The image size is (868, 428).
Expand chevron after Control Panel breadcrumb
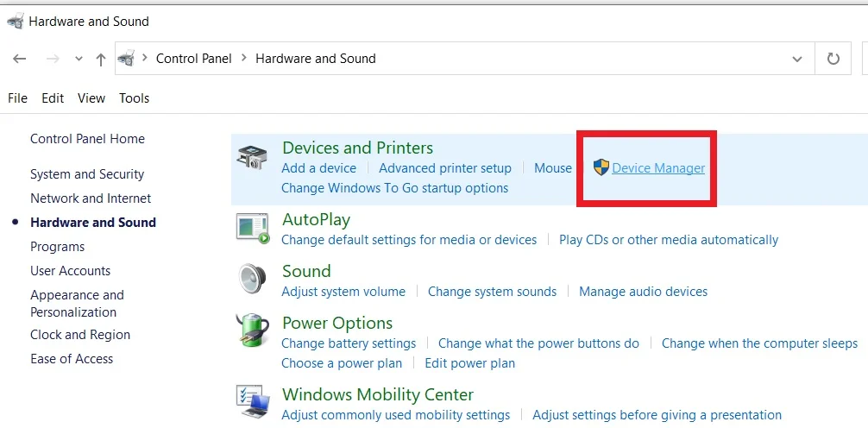[x=243, y=58]
